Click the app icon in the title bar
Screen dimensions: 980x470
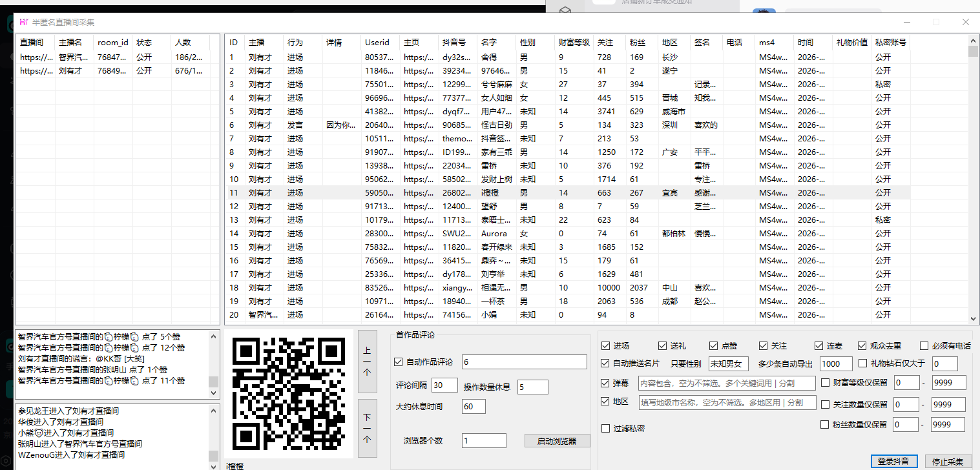tap(23, 22)
